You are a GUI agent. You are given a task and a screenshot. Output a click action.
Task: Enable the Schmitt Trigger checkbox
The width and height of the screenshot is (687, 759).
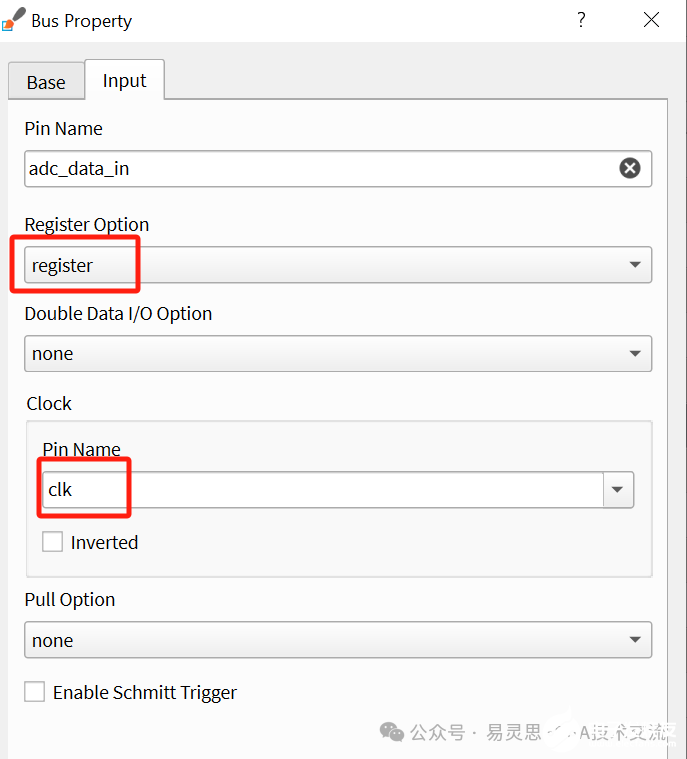(35, 691)
